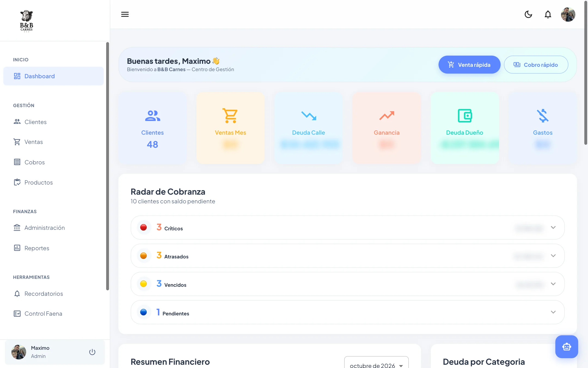588x368 pixels.
Task: Click Cobro rápido button
Action: (536, 65)
